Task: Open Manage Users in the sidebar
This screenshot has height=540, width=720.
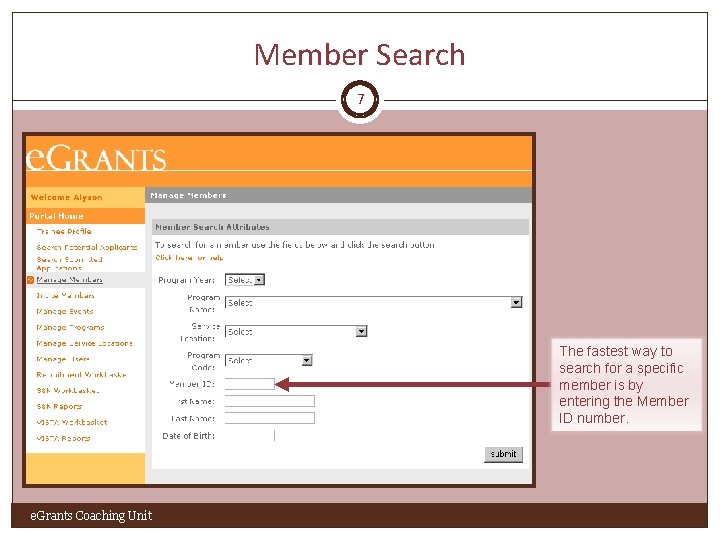Action: pyautogui.click(x=63, y=359)
